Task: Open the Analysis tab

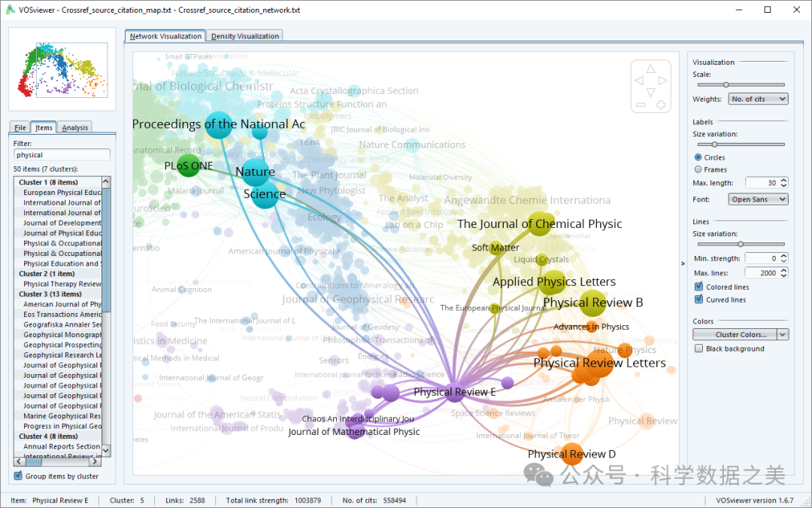Action: coord(75,127)
